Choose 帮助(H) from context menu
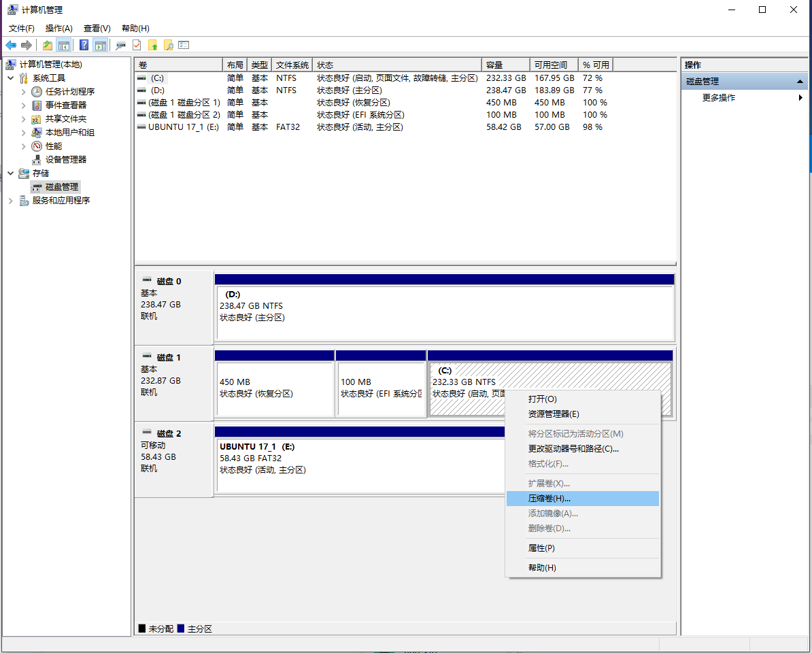Viewport: 812px width, 653px height. (583, 568)
